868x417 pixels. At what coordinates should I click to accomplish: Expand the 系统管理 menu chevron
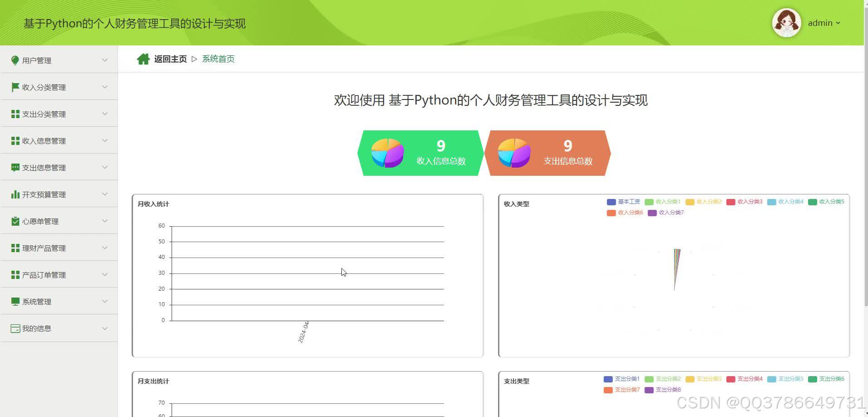click(105, 301)
